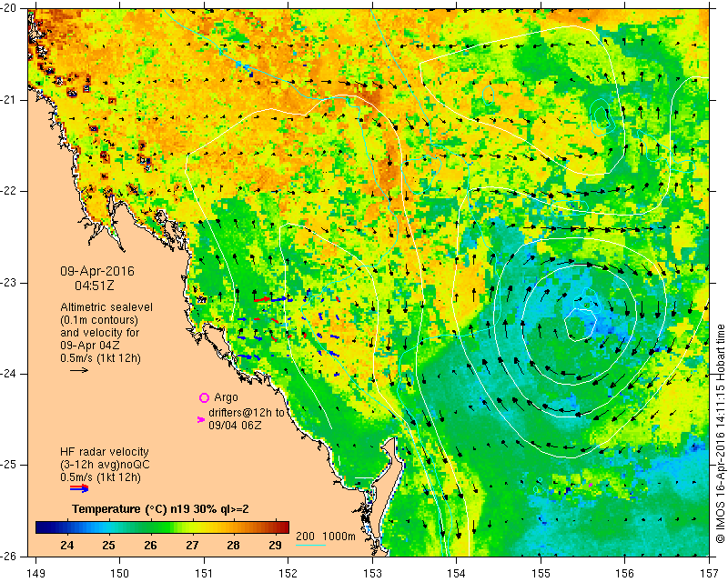The width and height of the screenshot is (728, 582).
Task: Click the 0.5m/s scale text under HF radar legend
Action: pos(100,477)
